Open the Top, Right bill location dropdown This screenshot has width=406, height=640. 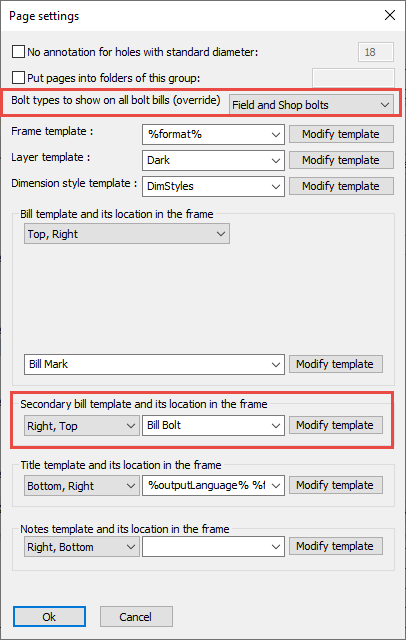click(127, 234)
